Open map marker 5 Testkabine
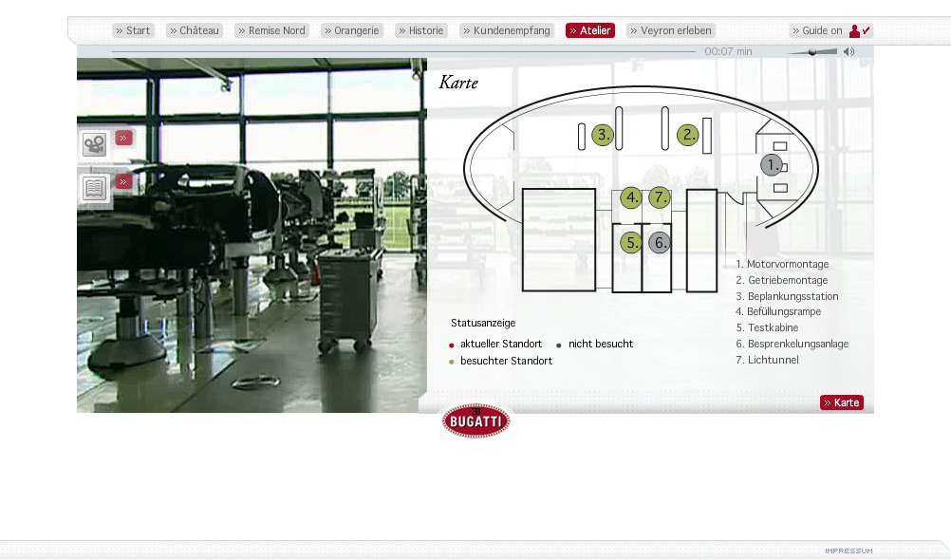Viewport: 951px width, 560px height. click(x=631, y=242)
